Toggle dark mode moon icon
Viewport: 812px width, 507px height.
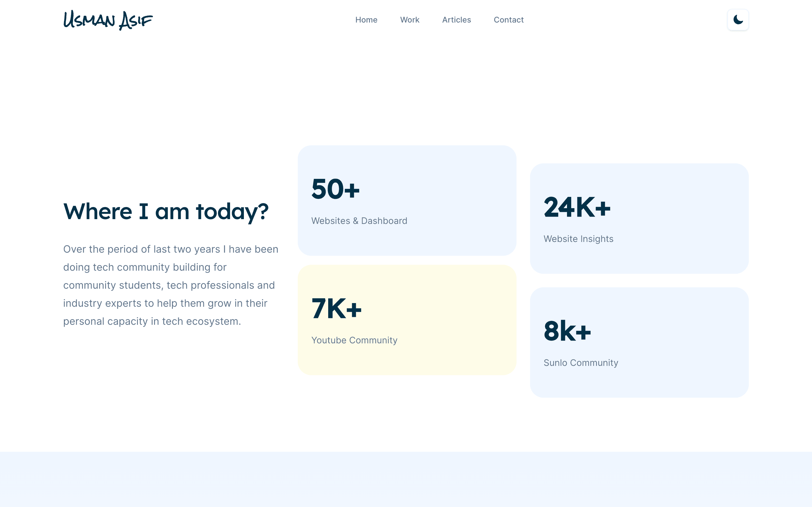click(x=738, y=20)
